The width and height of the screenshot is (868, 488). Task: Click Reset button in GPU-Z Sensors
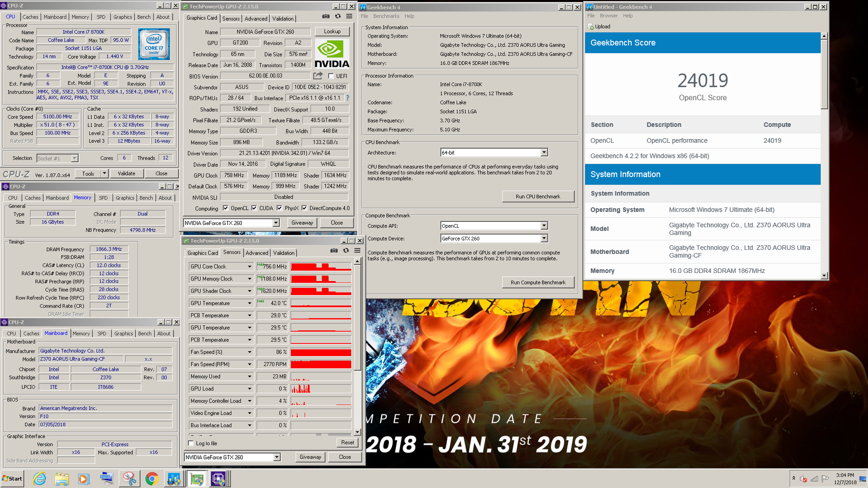pos(348,443)
